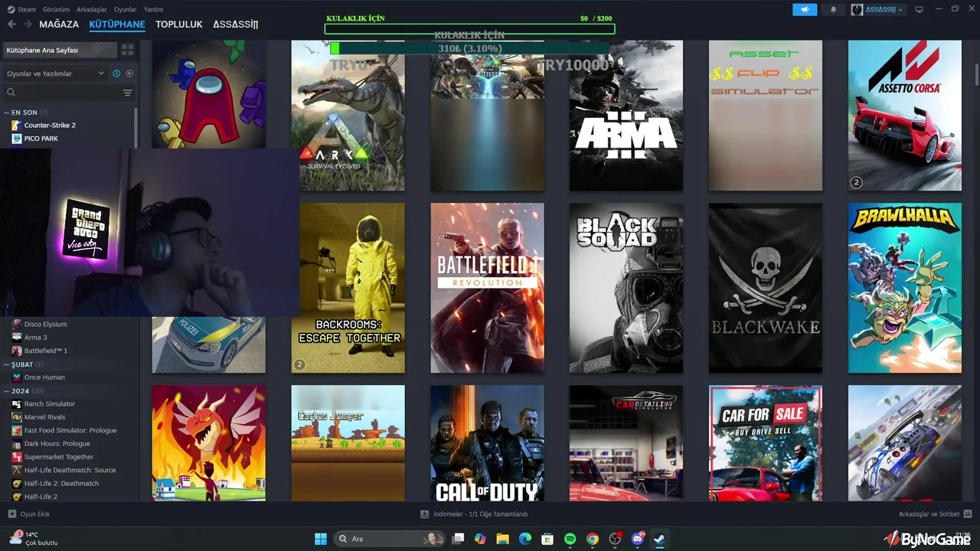The width and height of the screenshot is (980, 551).
Task: Open Car For Sale game cover
Action: pos(765,443)
